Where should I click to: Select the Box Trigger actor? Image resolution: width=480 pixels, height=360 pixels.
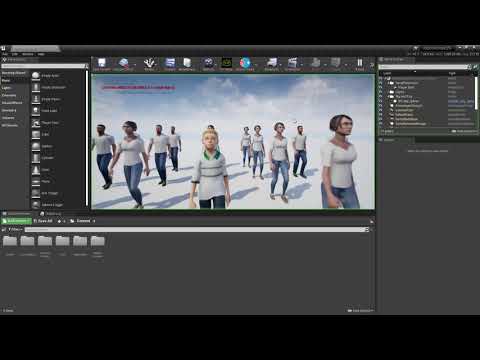tap(58, 193)
